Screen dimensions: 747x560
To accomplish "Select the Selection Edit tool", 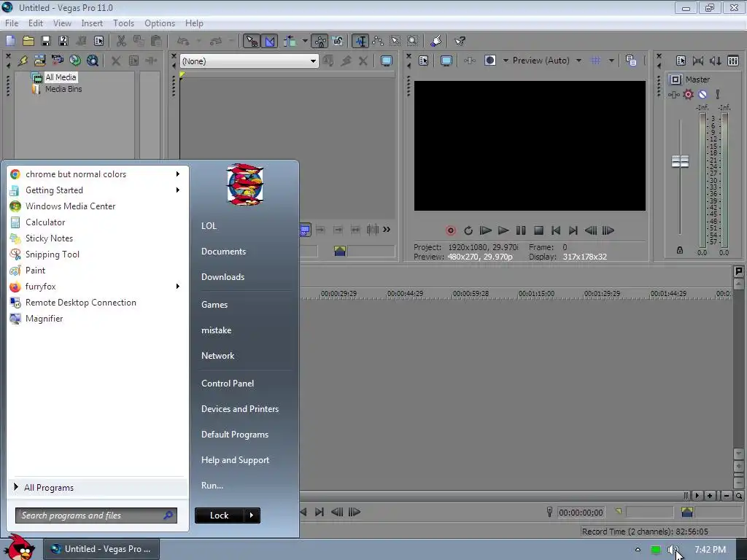I will click(x=395, y=42).
